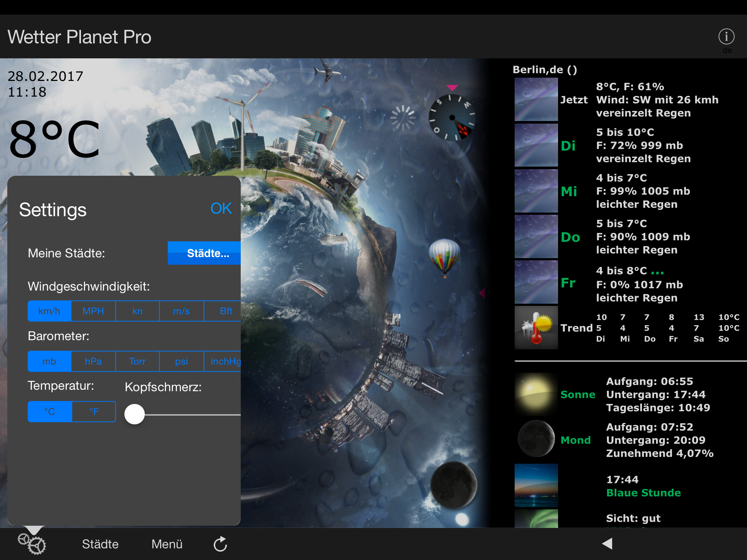Switch temperature to °F
747x560 pixels.
[x=94, y=412]
